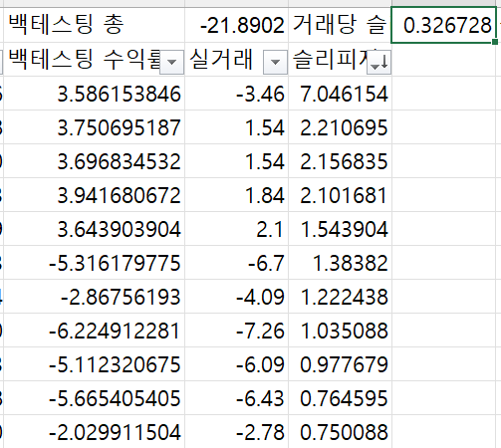
Task: Select slippage cell 2.210695
Action: click(x=340, y=127)
